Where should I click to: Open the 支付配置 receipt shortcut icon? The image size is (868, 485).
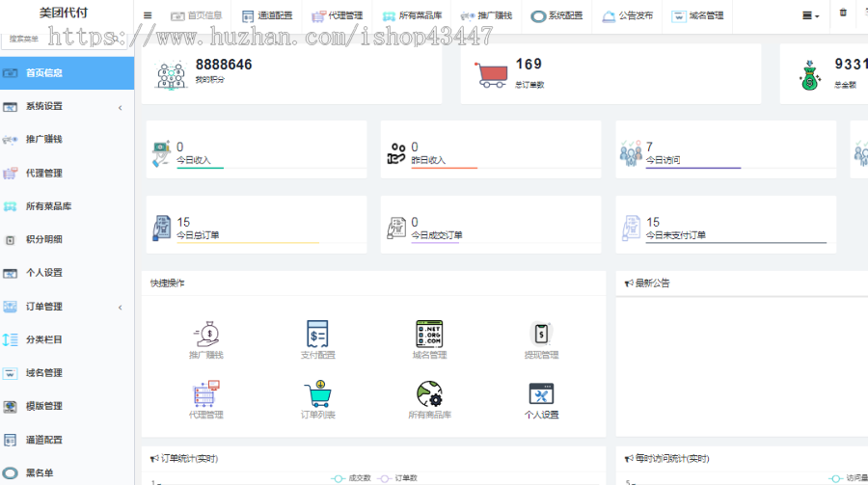pyautogui.click(x=317, y=334)
